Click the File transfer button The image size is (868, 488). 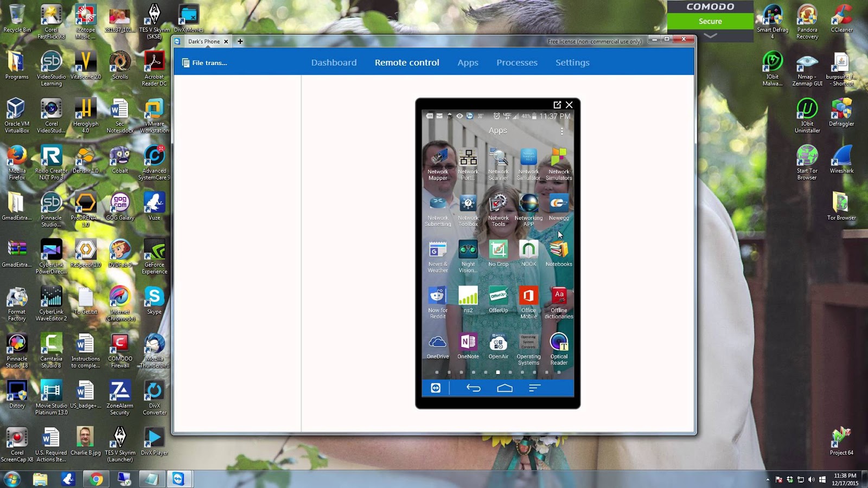(x=205, y=63)
